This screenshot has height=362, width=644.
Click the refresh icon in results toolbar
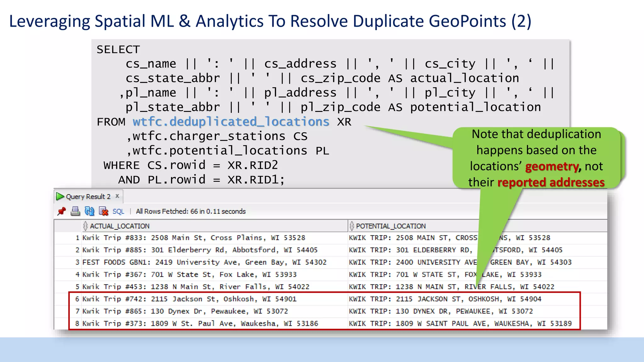coord(90,211)
